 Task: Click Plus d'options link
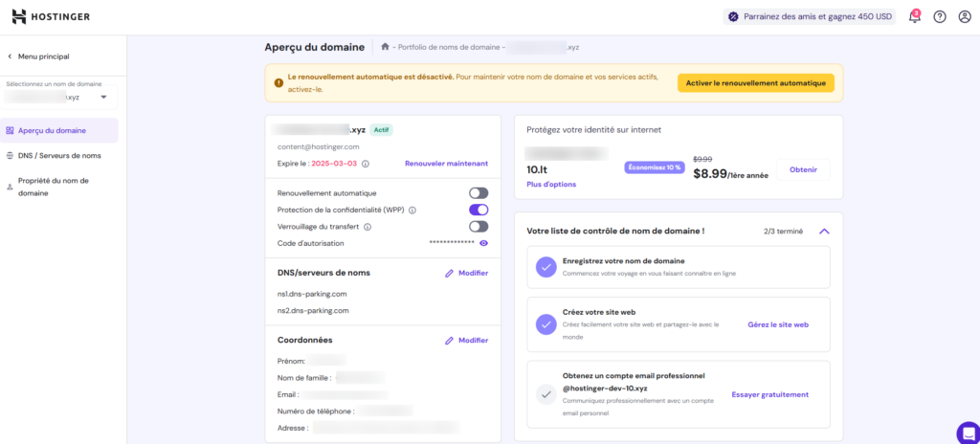click(x=551, y=185)
